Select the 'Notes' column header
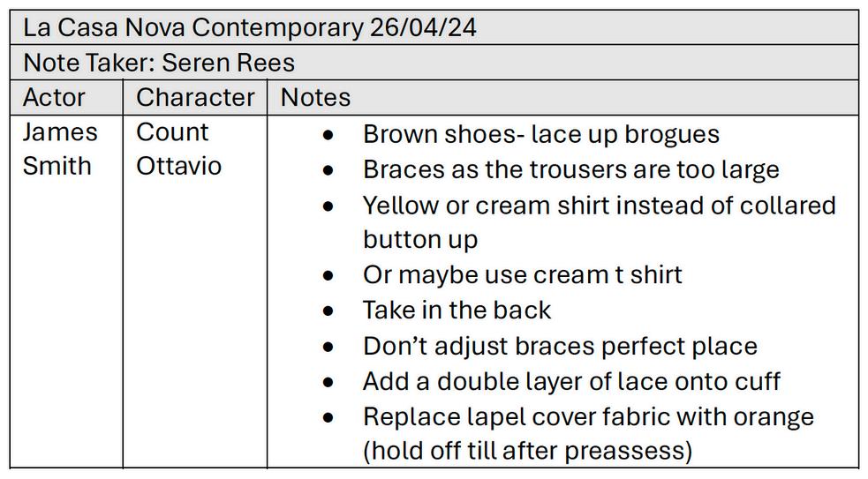This screenshot has width=868, height=479. click(x=315, y=97)
